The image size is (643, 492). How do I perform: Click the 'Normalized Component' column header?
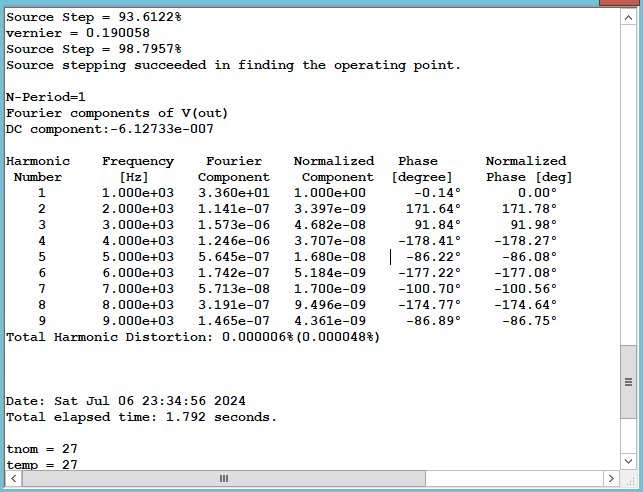coord(334,169)
